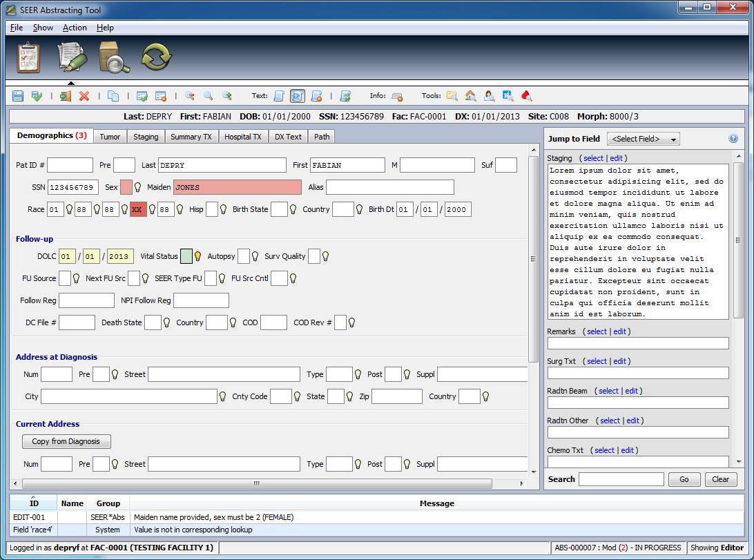Switch to the Tumor tab
The height and width of the screenshot is (560, 754).
click(110, 137)
